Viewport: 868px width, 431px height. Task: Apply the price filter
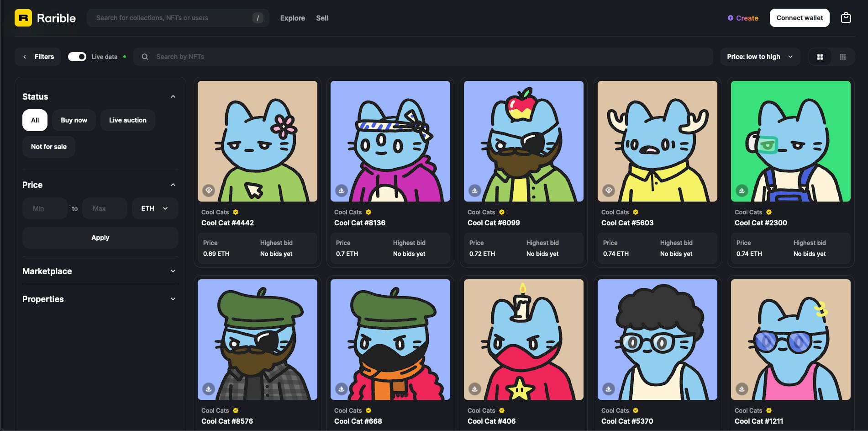pos(100,238)
